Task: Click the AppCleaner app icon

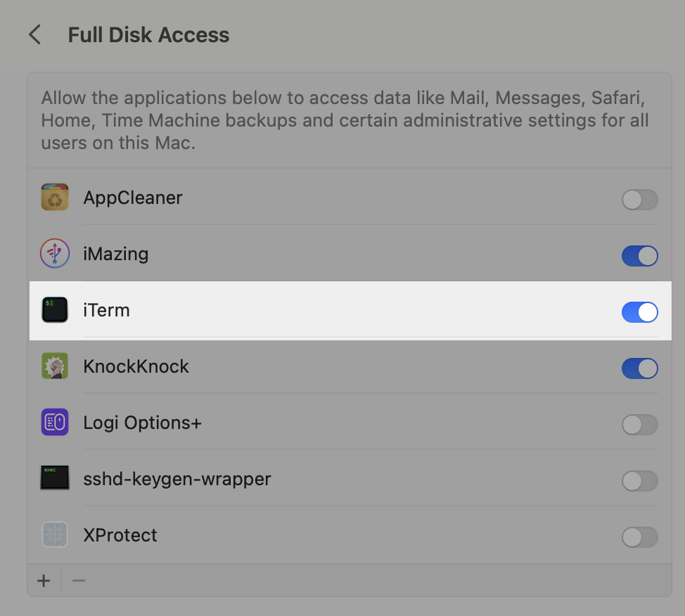Action: tap(55, 198)
